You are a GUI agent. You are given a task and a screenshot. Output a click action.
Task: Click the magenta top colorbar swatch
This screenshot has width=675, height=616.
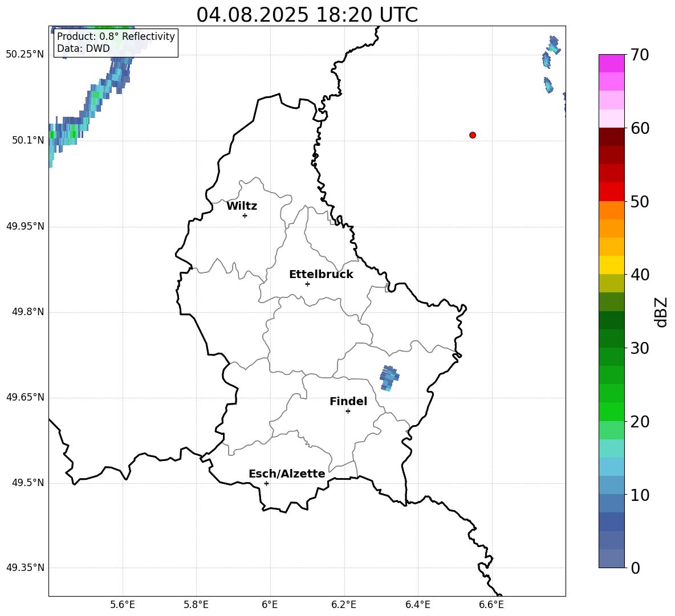click(x=611, y=63)
